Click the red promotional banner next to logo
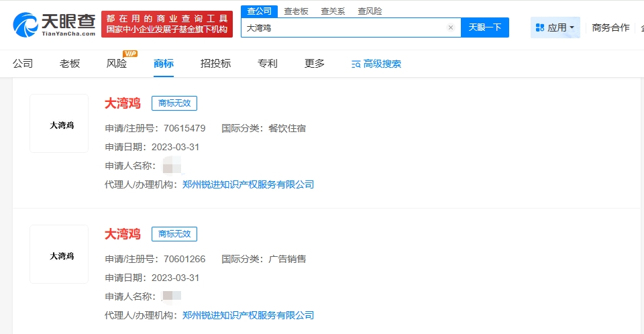The image size is (644, 334). pyautogui.click(x=167, y=24)
